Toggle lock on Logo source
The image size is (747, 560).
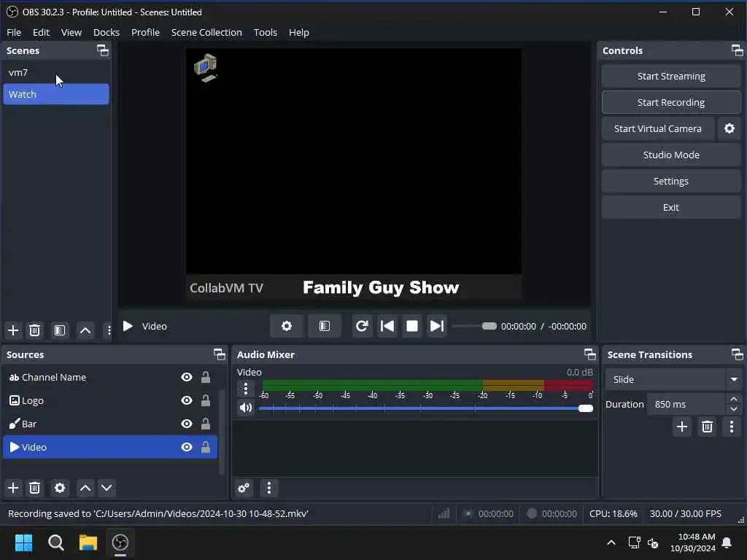click(205, 400)
